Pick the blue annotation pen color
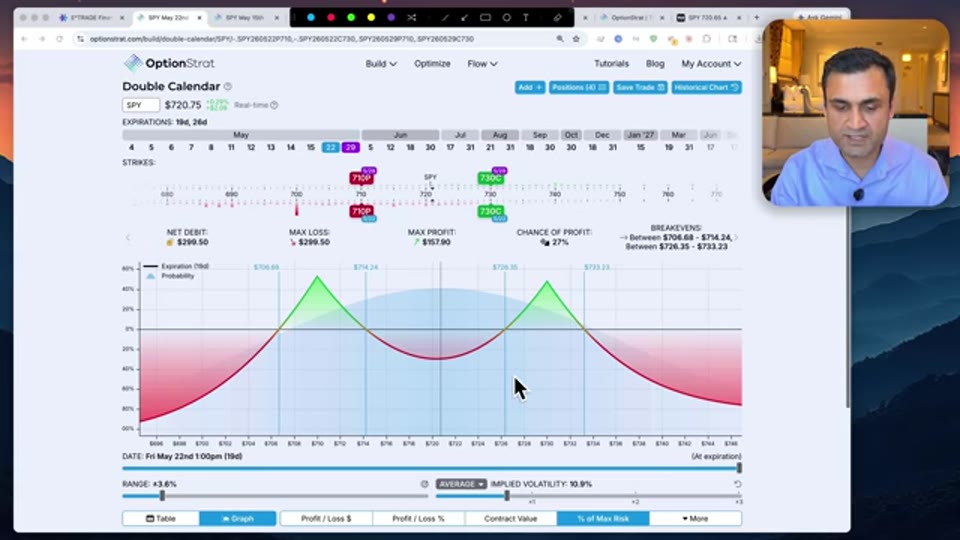The height and width of the screenshot is (540, 960). [x=311, y=18]
